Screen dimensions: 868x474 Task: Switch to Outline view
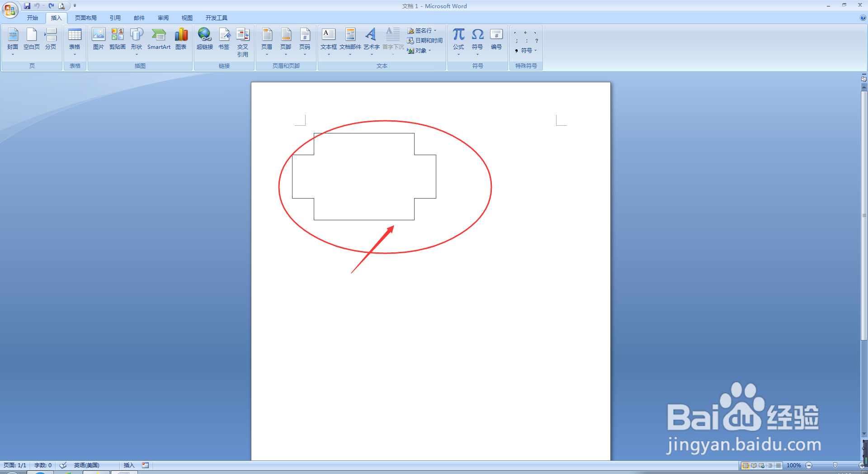click(770, 465)
